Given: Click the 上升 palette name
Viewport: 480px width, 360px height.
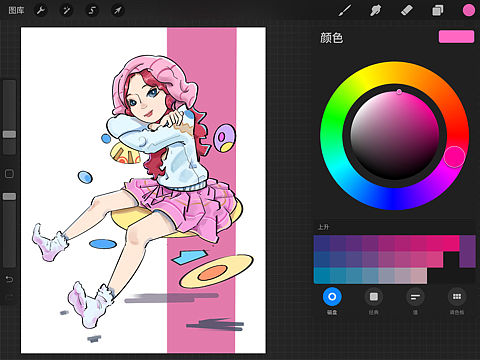Looking at the screenshot, I should pyautogui.click(x=323, y=227).
